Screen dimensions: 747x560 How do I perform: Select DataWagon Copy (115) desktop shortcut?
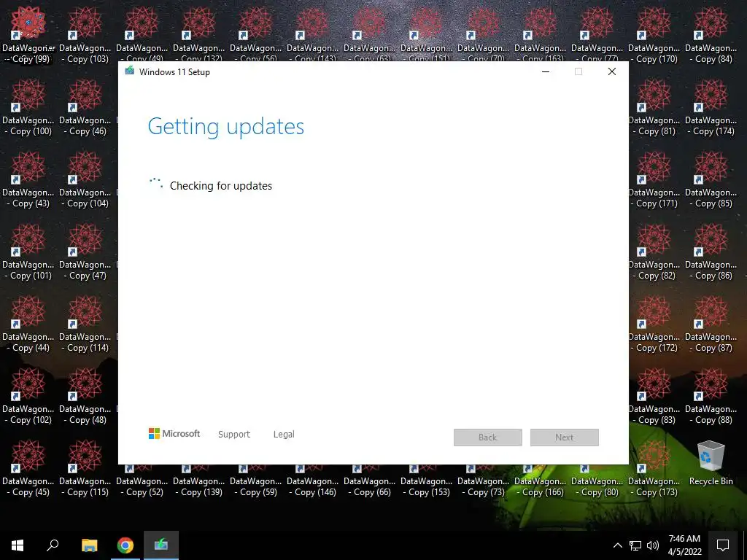coord(85,469)
